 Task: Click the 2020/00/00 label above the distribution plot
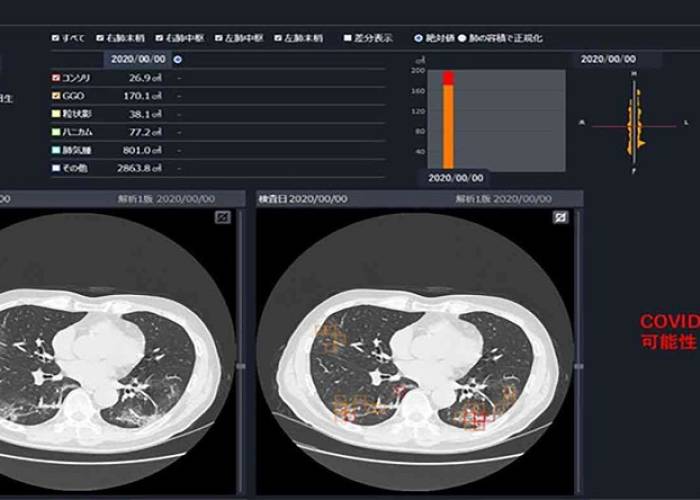608,59
